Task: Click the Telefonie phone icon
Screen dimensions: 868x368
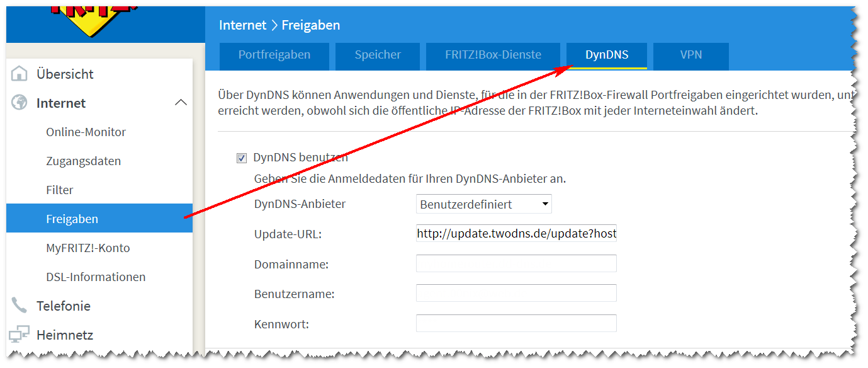Action: pos(20,306)
